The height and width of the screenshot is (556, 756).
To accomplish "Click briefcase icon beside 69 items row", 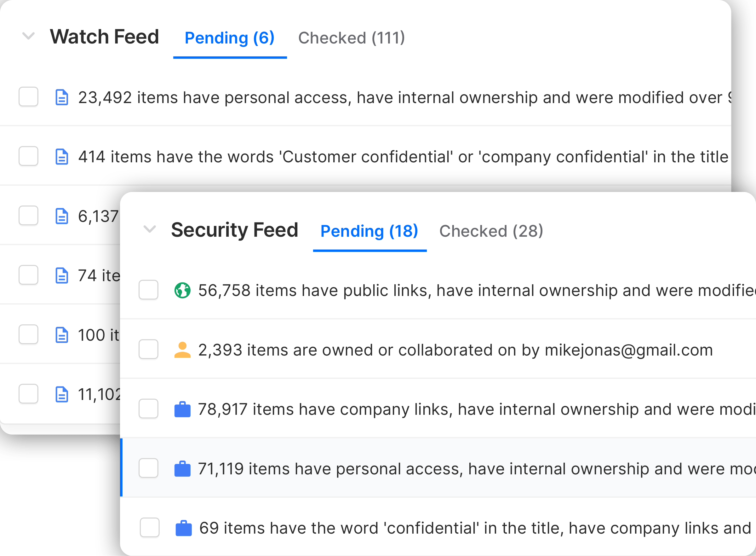I will pyautogui.click(x=184, y=528).
